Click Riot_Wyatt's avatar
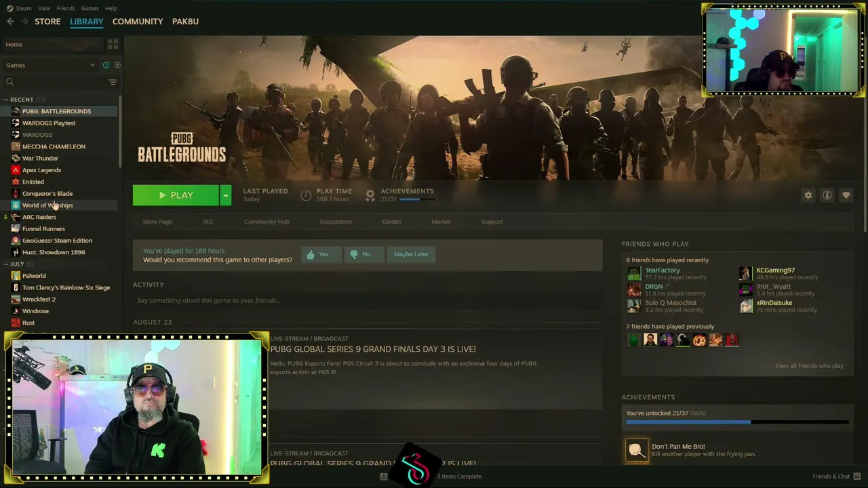868x488 pixels. 745,289
